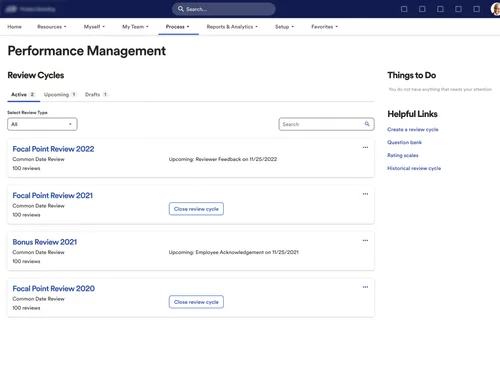Viewport: 500px width, 382px height.
Task: Expand the Process menu
Action: 178,27
